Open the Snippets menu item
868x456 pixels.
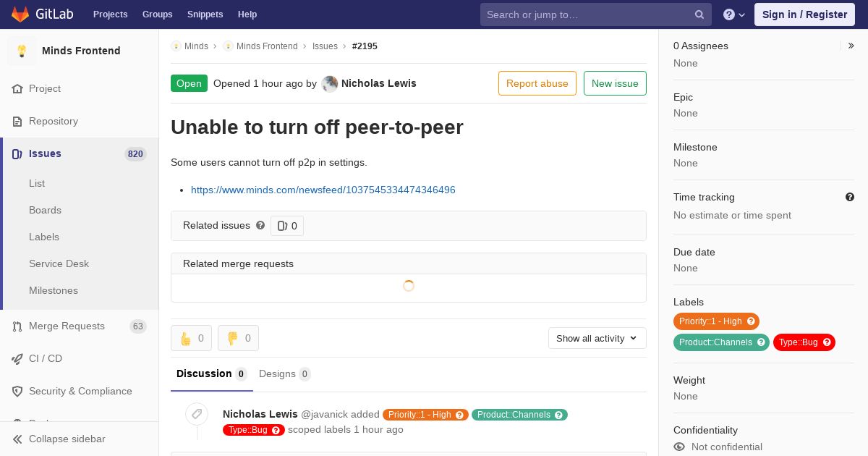click(205, 14)
